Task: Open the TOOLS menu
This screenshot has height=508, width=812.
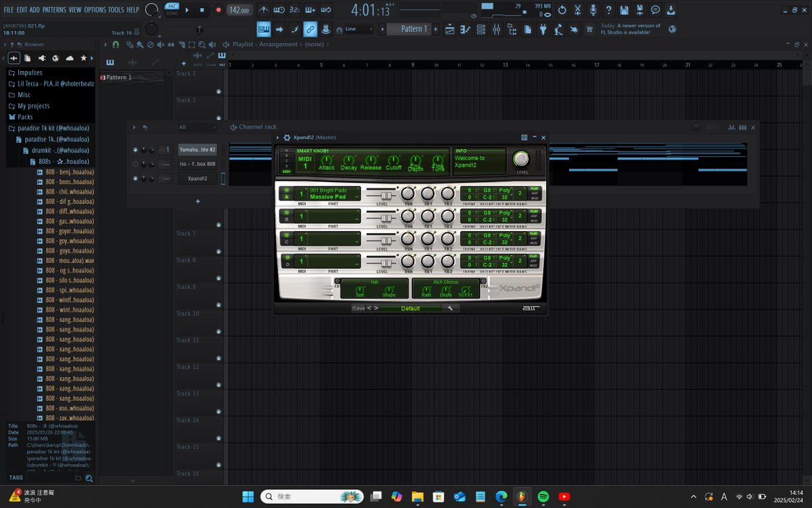Action: click(x=116, y=10)
